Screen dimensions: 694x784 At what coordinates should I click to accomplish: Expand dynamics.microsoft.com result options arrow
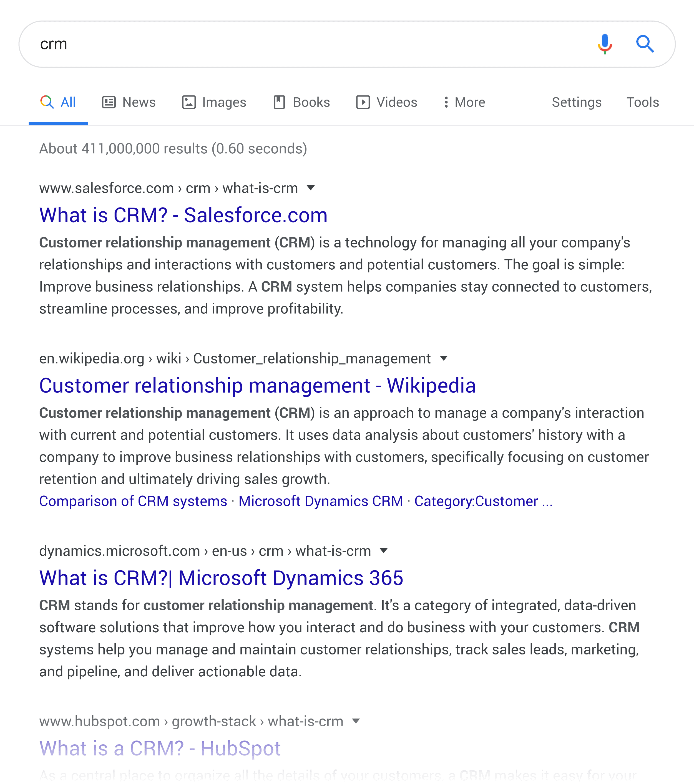(383, 551)
